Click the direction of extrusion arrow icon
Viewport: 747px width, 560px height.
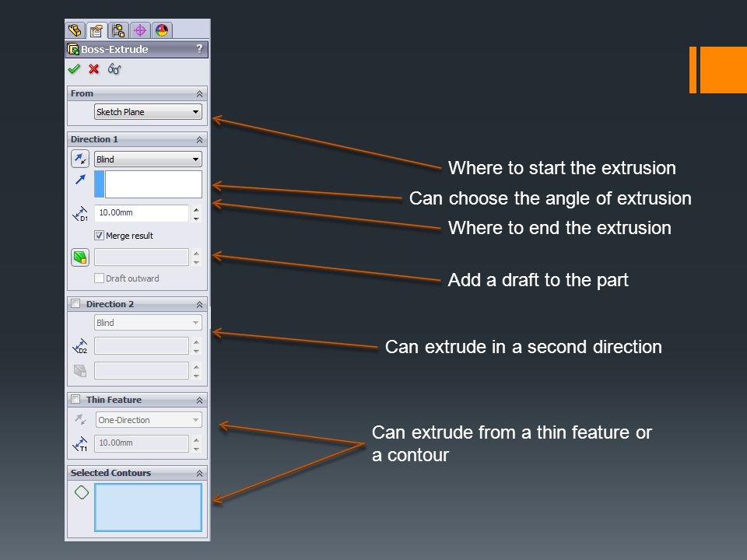80,180
